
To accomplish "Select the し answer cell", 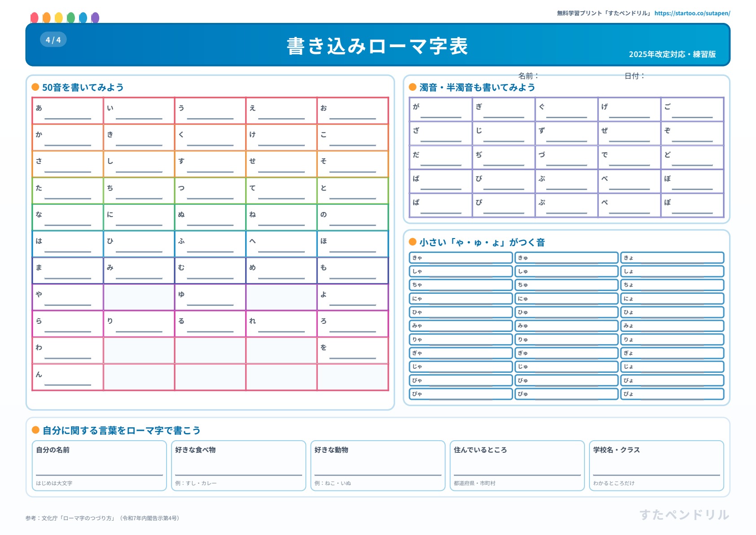I will point(139,164).
